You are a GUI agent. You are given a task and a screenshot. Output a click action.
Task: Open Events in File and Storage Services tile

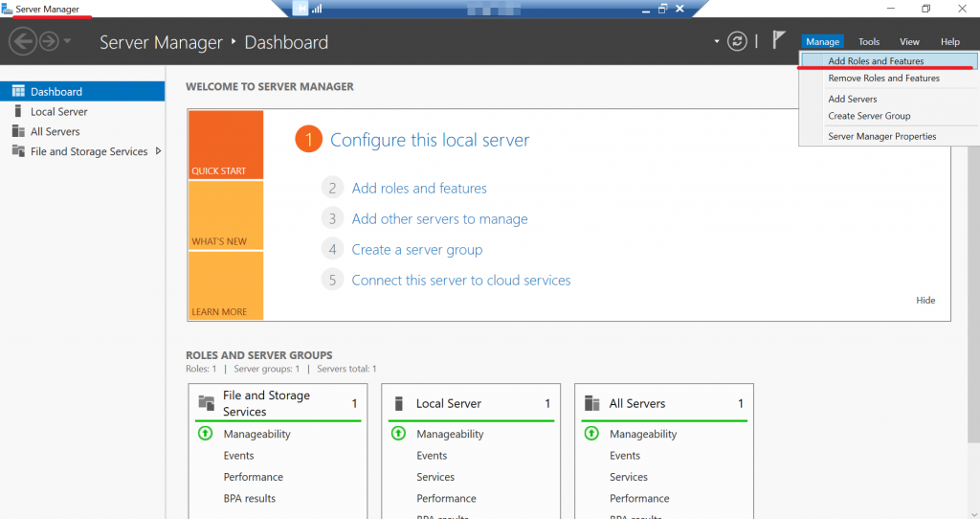pyautogui.click(x=238, y=455)
